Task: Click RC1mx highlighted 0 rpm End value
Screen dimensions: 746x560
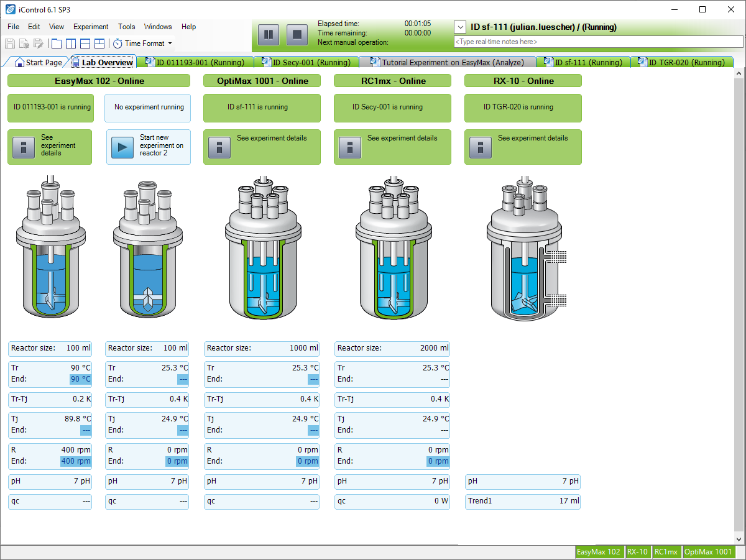Action: point(438,461)
